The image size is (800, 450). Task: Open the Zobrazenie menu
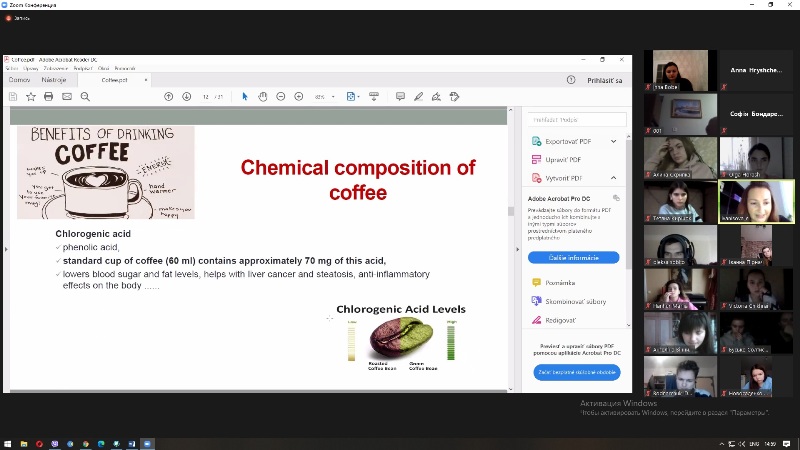click(x=56, y=68)
